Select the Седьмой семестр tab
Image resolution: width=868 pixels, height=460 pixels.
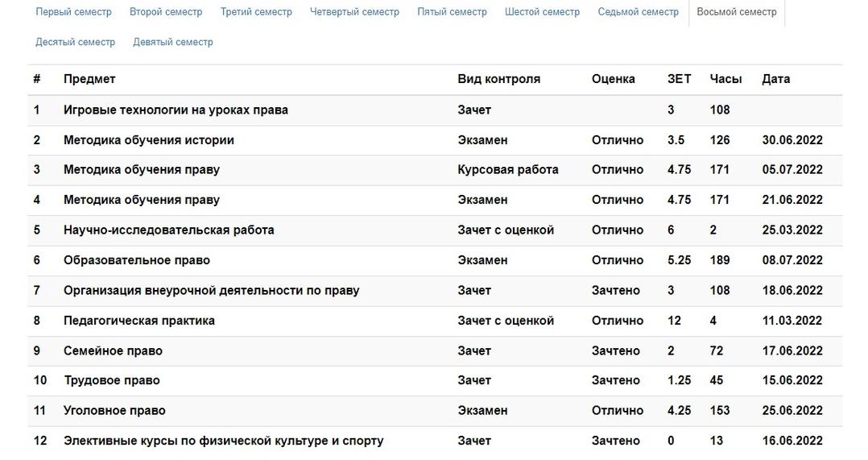(x=639, y=11)
